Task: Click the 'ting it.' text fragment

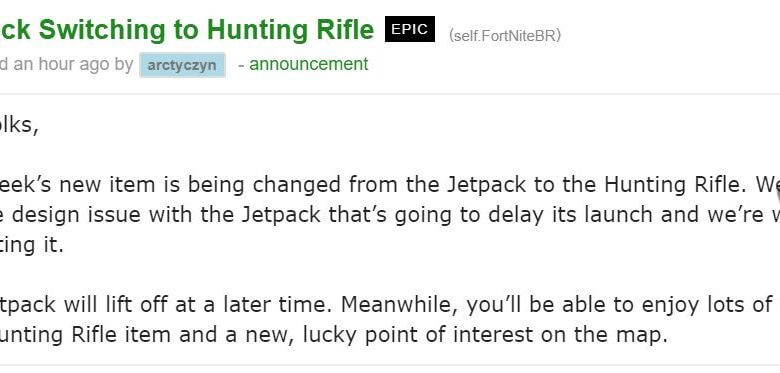Action: point(32,245)
